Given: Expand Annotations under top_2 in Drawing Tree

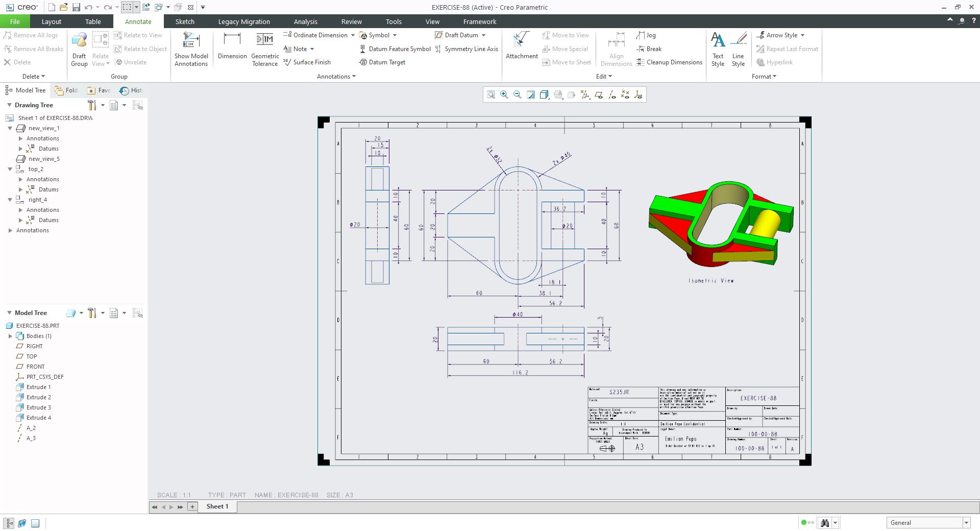Looking at the screenshot, I should click(20, 179).
